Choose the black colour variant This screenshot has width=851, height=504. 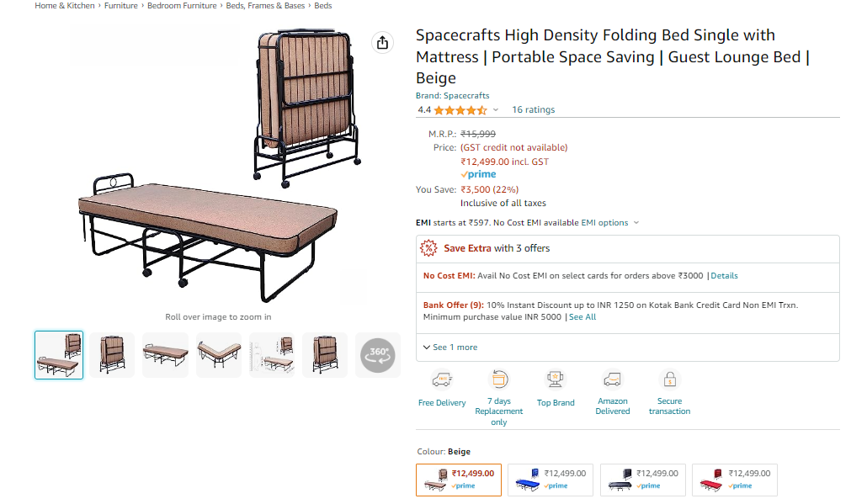point(642,480)
